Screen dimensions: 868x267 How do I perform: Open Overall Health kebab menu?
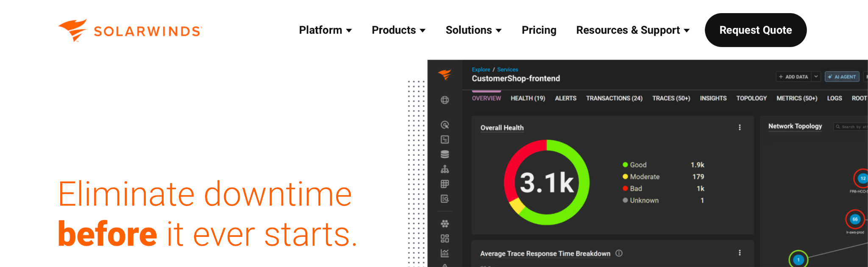[740, 127]
